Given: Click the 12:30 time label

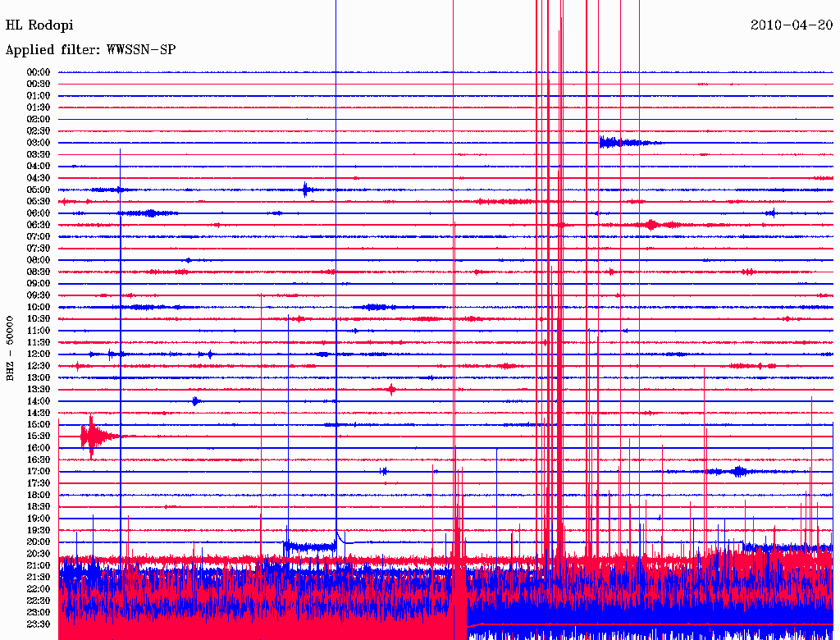Looking at the screenshot, I should 39,366.
